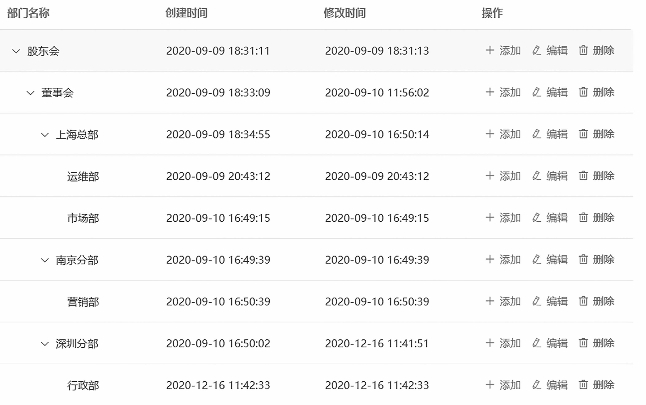Click the trash icon for 上海总部
This screenshot has height=405, width=646.
583,133
